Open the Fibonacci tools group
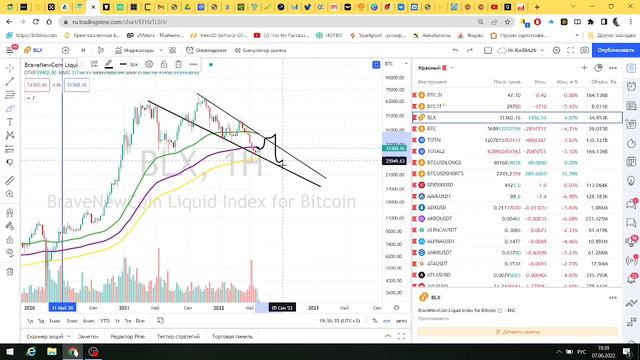Screen dimensions: 640x360 tap(10, 95)
